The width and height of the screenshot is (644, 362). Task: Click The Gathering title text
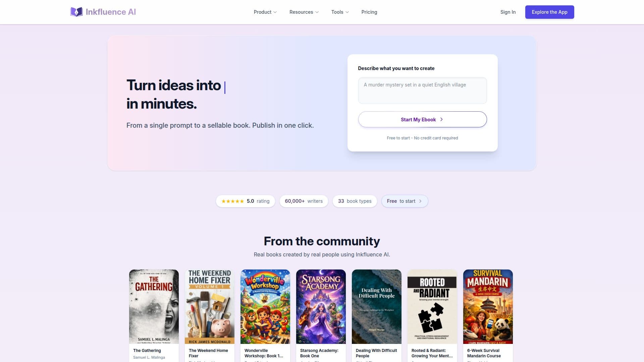(147, 351)
